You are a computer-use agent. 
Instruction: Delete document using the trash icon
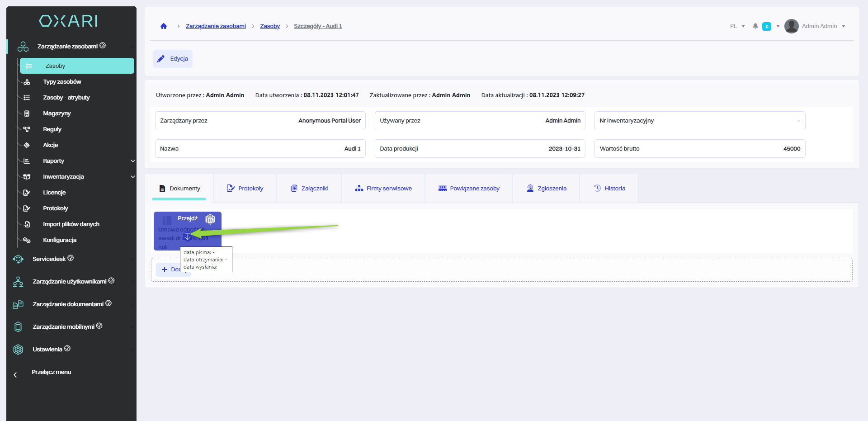[210, 219]
